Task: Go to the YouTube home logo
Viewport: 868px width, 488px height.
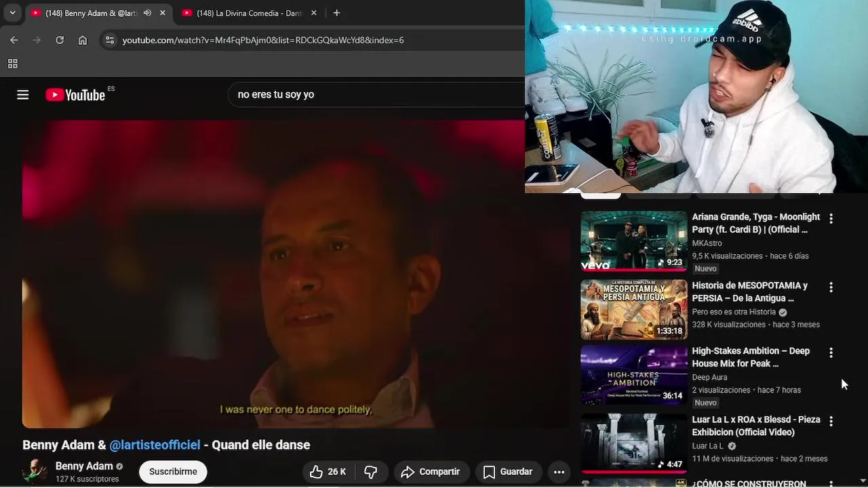Action: pyautogui.click(x=76, y=95)
